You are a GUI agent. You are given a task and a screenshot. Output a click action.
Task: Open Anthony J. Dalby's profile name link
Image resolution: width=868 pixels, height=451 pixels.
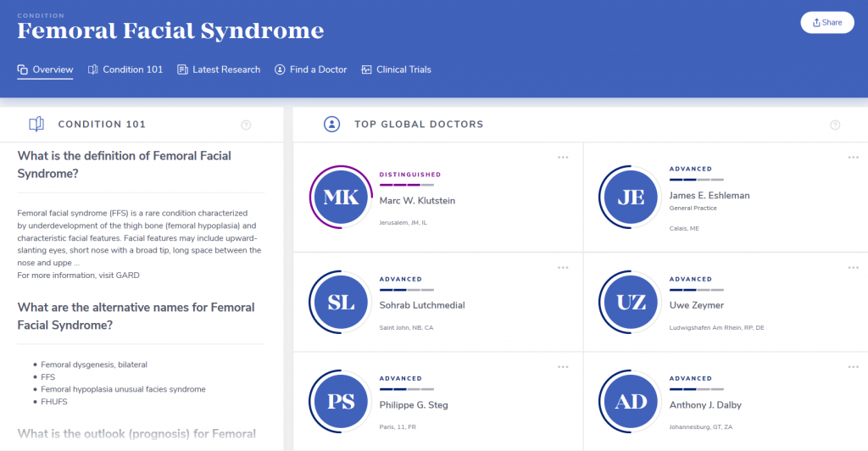(x=705, y=405)
